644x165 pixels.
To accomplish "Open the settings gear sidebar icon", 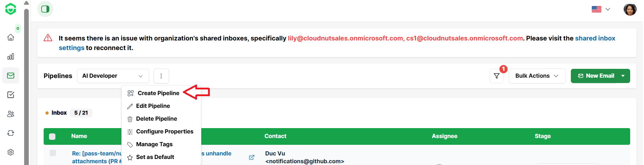I will pyautogui.click(x=11, y=152).
